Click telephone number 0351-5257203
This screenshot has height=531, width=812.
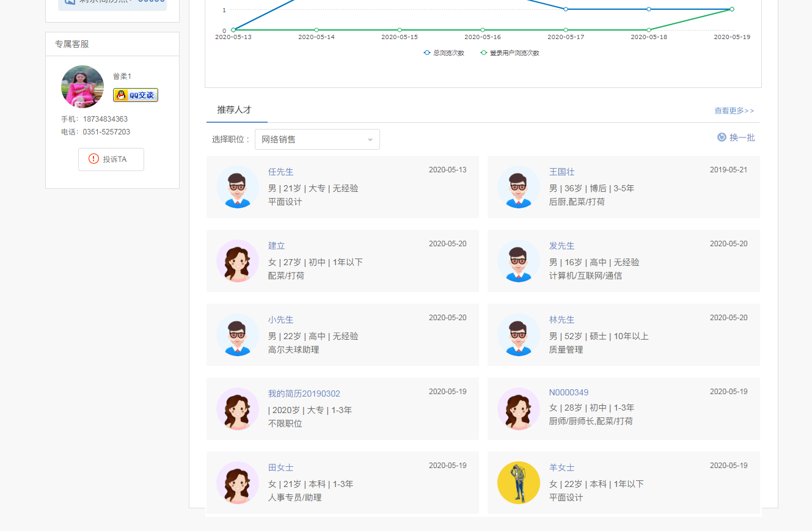tap(106, 132)
